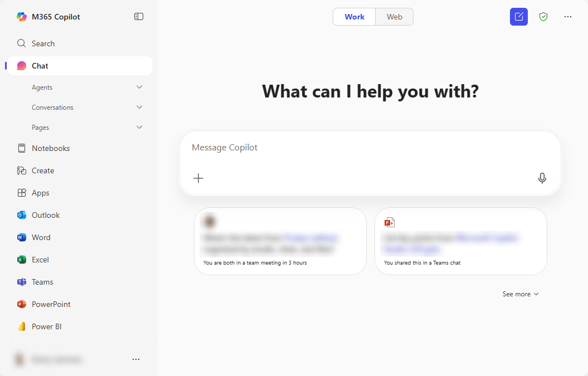Viewport: 588px width, 376px height.
Task: Expand the Agents section
Action: pos(139,87)
